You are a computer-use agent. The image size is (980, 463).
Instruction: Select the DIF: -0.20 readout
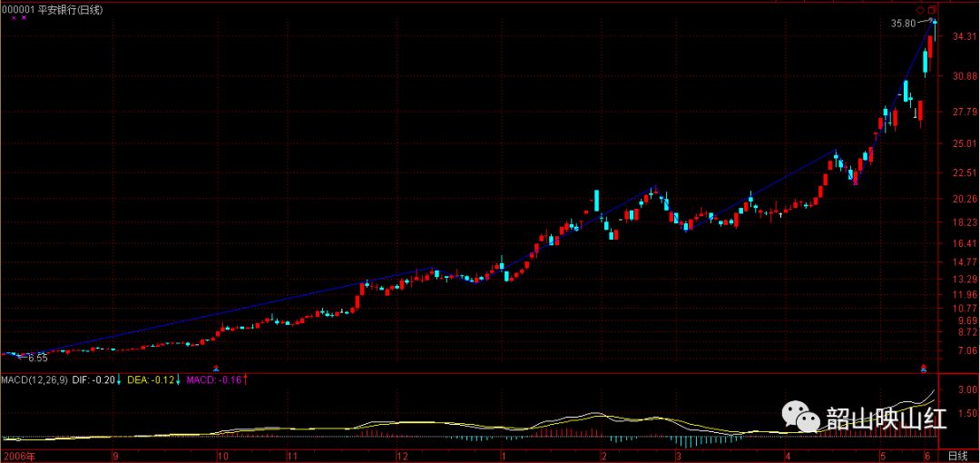93,379
